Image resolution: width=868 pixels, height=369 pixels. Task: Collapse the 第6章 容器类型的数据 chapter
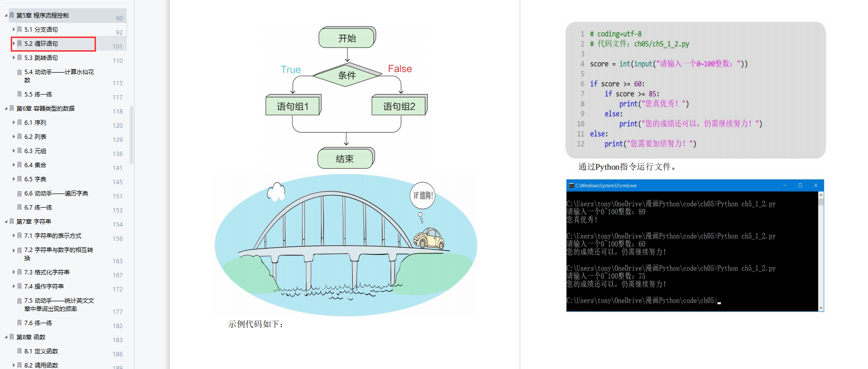pyautogui.click(x=6, y=108)
